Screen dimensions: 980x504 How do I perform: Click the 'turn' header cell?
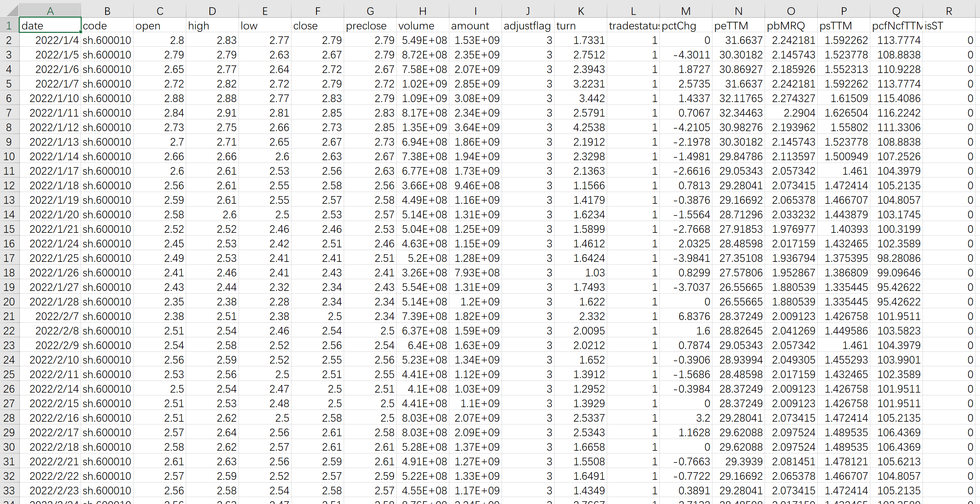pos(581,26)
